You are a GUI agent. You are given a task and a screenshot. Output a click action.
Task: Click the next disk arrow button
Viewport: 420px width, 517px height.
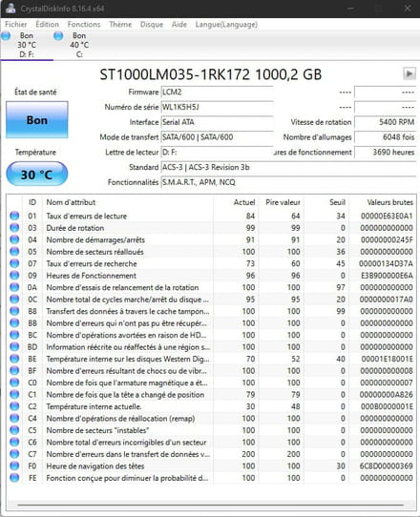click(x=409, y=73)
